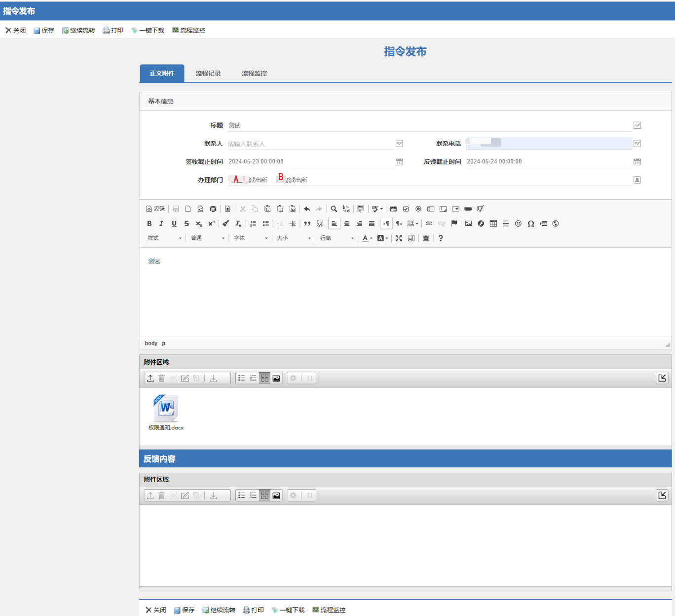Viewport: 675px width, 616px height.
Task: Toggle the numbered list formatting
Action: [253, 224]
